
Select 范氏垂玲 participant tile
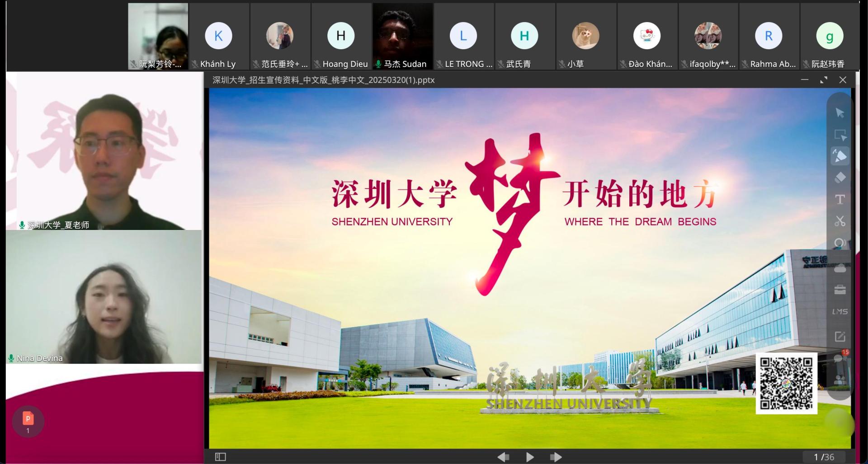(x=280, y=36)
